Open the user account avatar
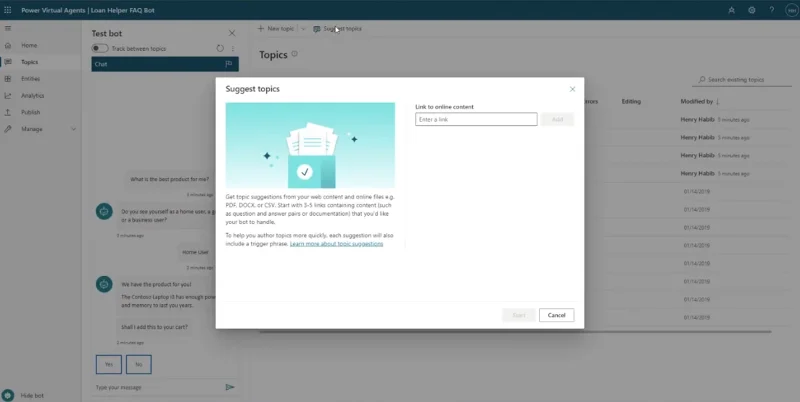This screenshot has width=800, height=402. tap(789, 10)
